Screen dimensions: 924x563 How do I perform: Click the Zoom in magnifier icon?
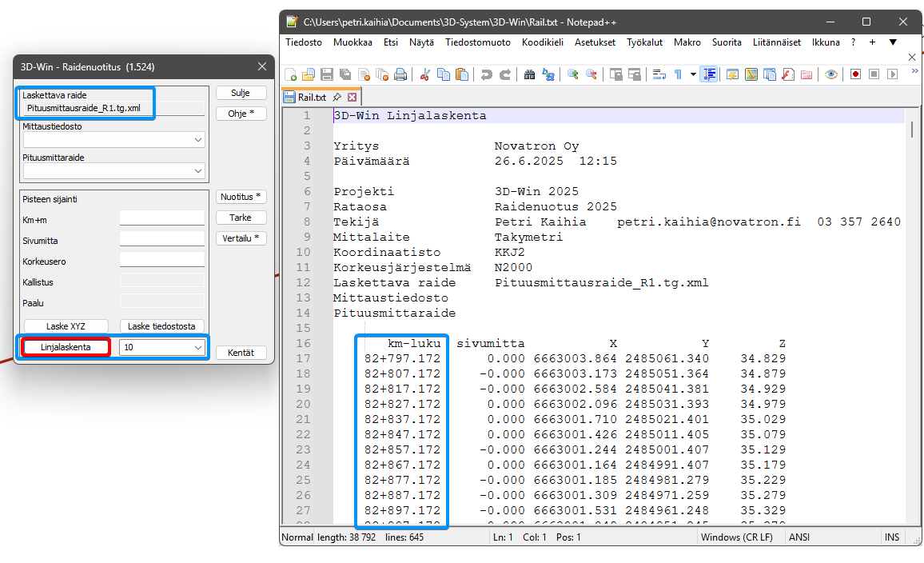tap(573, 74)
